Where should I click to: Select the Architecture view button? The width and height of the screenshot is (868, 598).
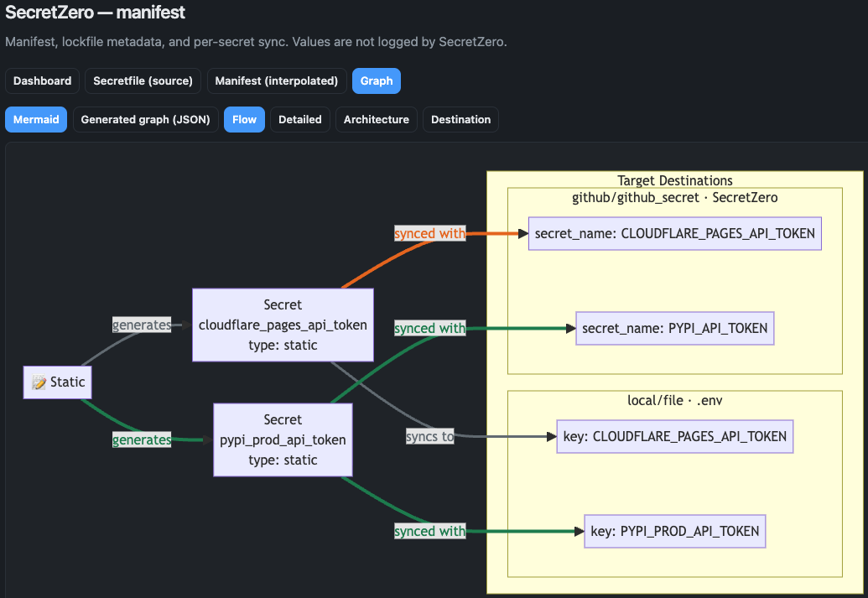376,119
